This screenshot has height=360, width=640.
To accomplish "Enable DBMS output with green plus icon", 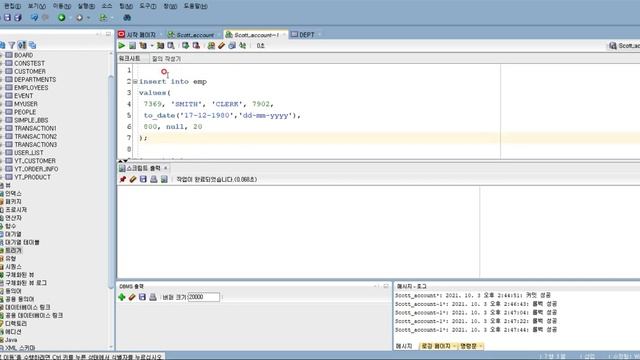I will point(122,297).
